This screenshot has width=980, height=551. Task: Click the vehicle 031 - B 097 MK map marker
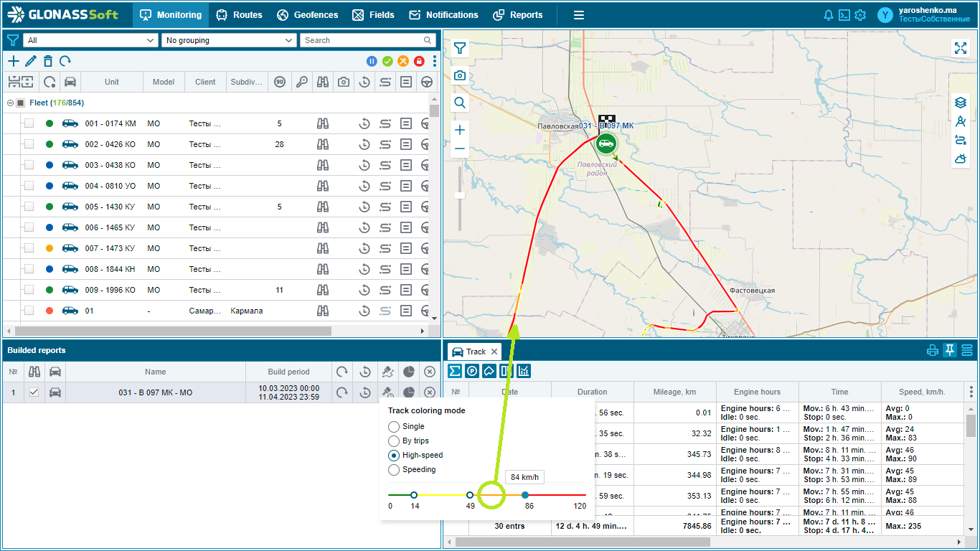(x=607, y=143)
